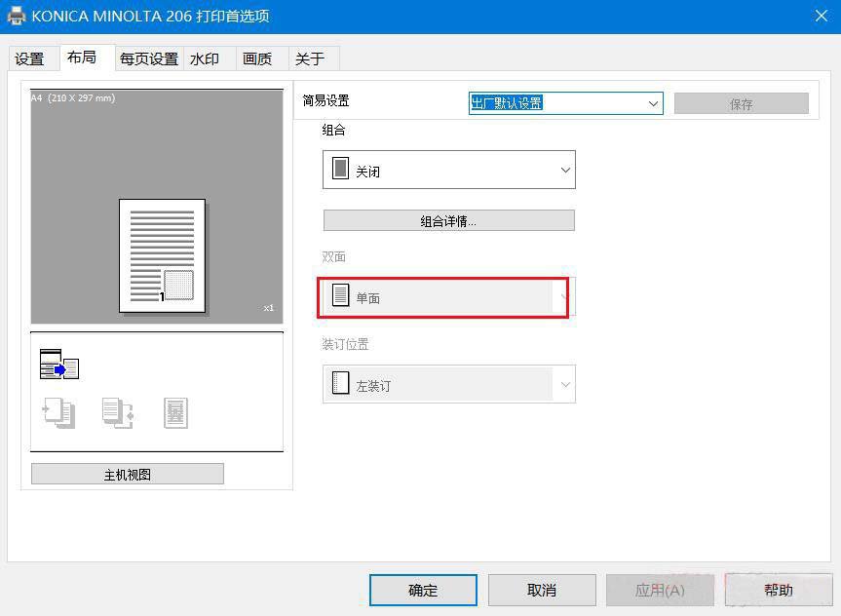841x616 pixels.
Task: Open the 画质 tab
Action: pos(262,58)
